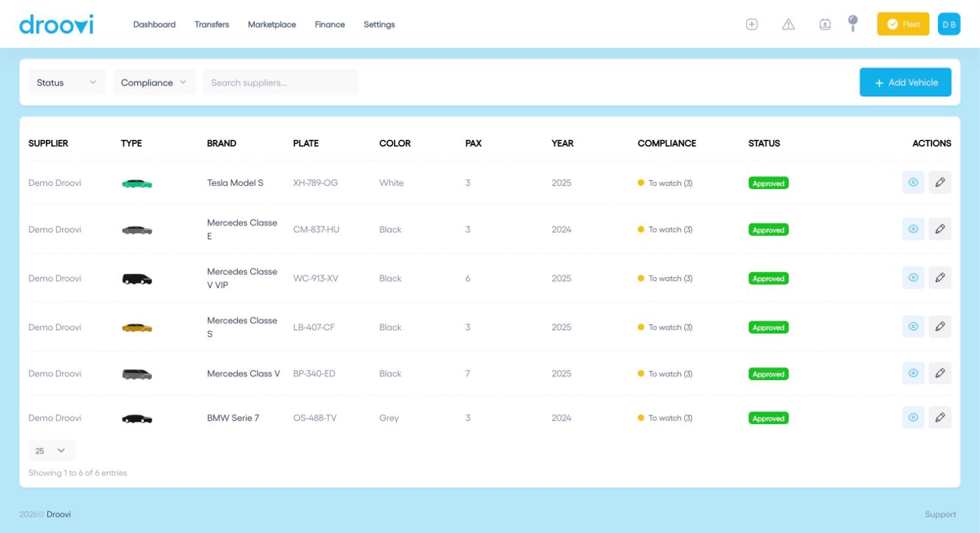Click the Approved badge for plate XH-789-OG
The image size is (980, 533).
pyautogui.click(x=768, y=183)
